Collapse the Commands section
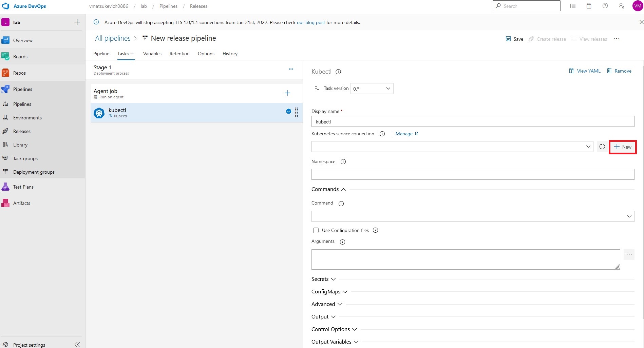The height and width of the screenshot is (348, 644). (x=328, y=189)
